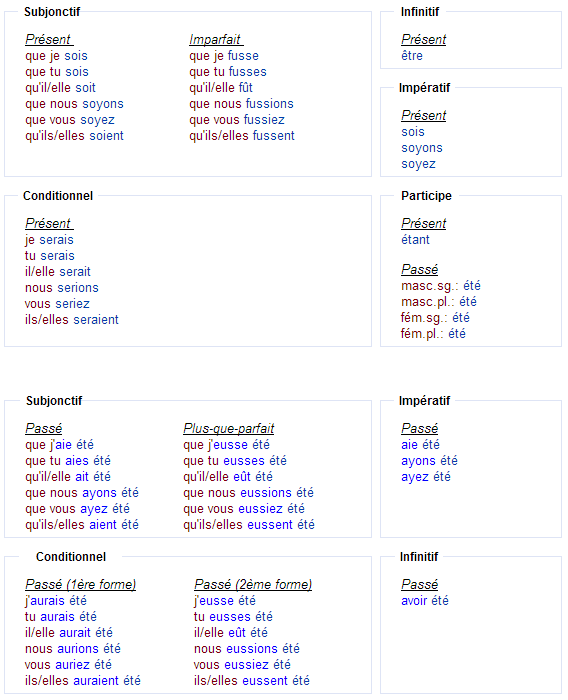Click 'ils/elles seraient' conditional form
Screen dimensions: 568x700
click(71, 320)
